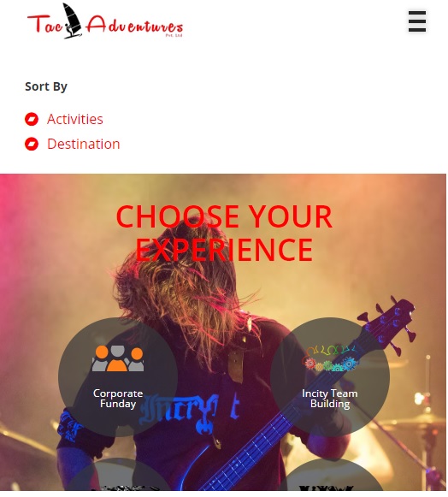This screenshot has width=448, height=497.
Task: Click the CHOOSE YOUR EXPERIENCE heading
Action: point(224,234)
